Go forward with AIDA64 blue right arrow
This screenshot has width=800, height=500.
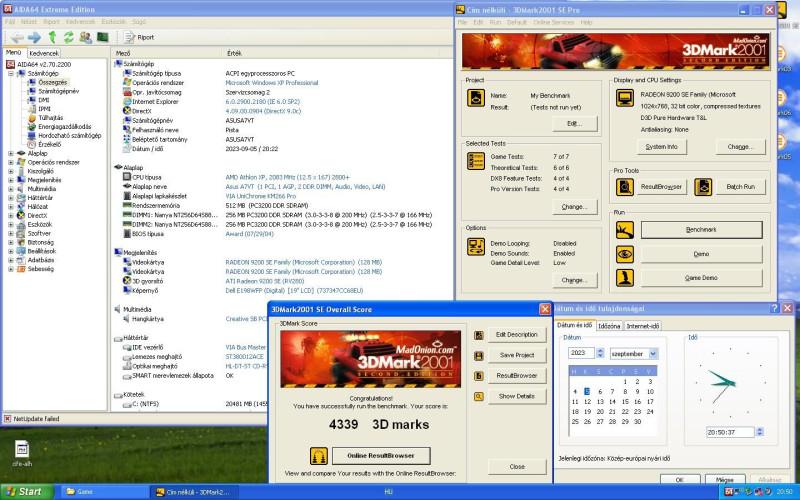[x=34, y=37]
